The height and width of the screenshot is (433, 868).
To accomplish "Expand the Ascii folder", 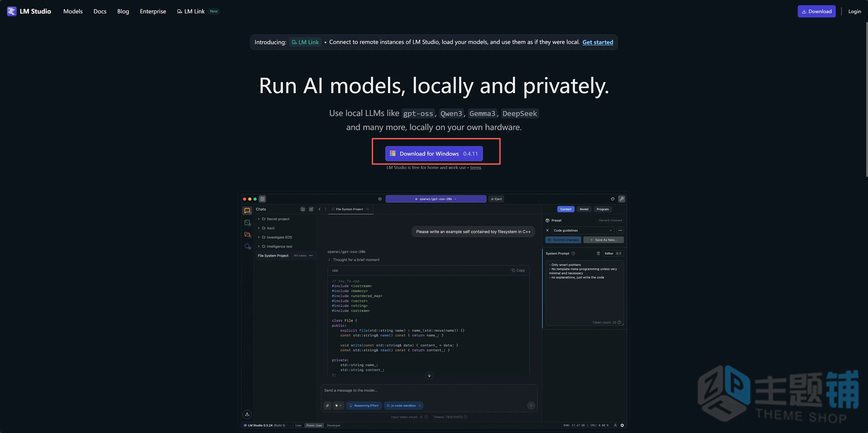I will tap(259, 228).
